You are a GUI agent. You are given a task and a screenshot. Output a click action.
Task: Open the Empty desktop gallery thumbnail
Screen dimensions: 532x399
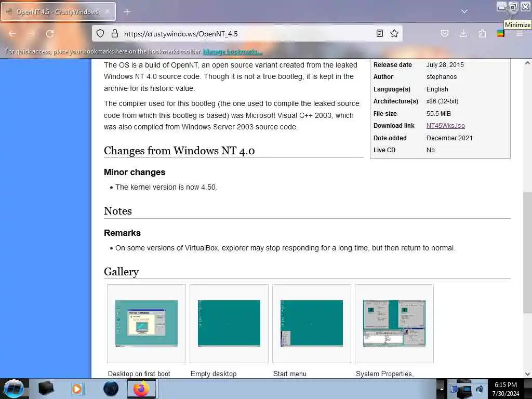(229, 323)
